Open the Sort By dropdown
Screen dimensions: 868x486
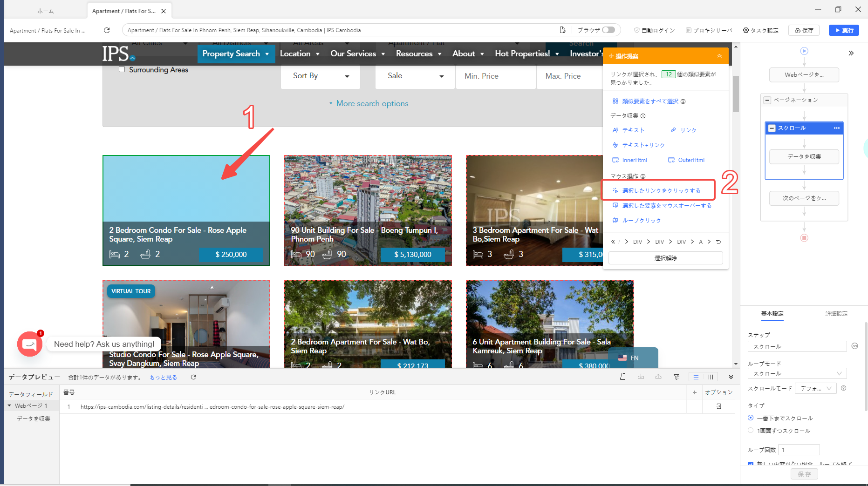coord(320,76)
